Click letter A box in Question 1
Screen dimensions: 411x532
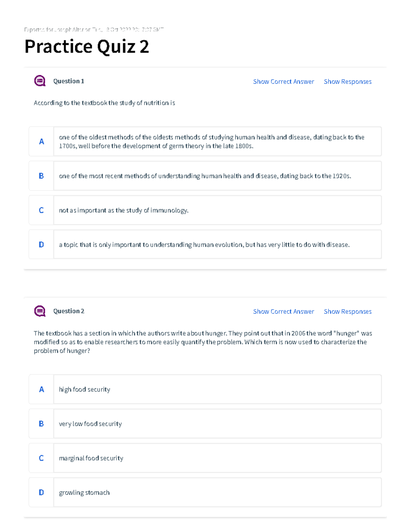pyautogui.click(x=41, y=141)
